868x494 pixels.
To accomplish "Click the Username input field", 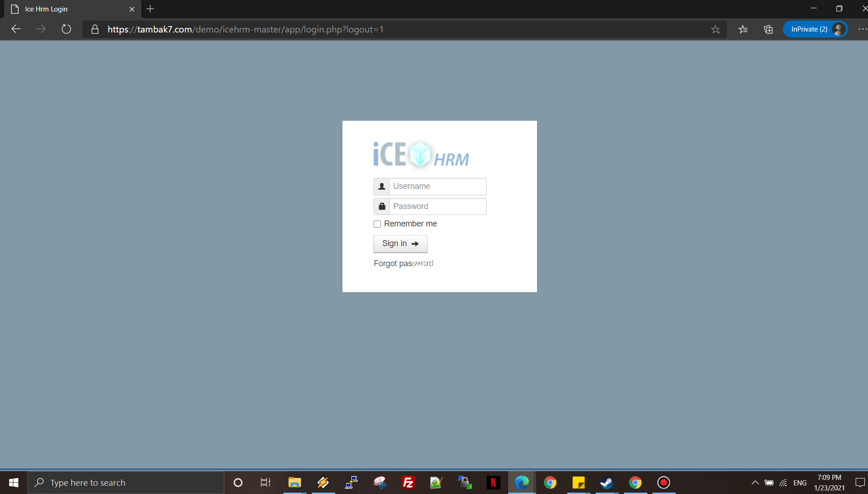I will click(437, 187).
